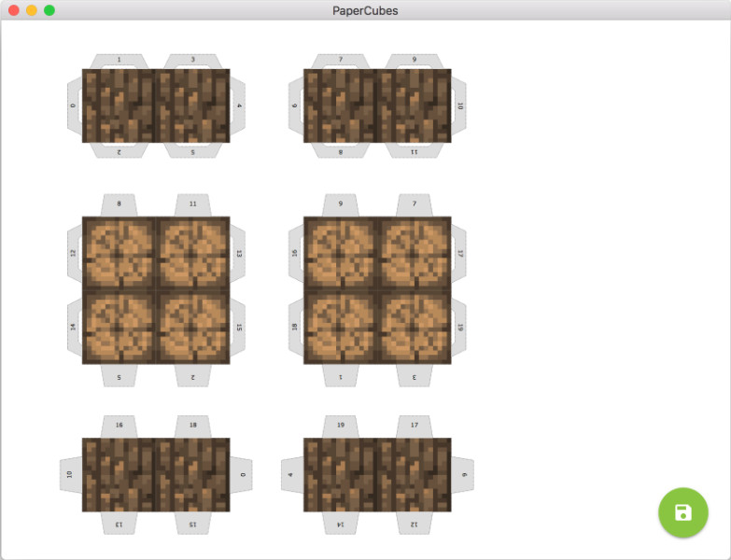Click glue tab 18 on the right log-end piece's side
Viewport: 731px width, 560px height.
pyautogui.click(x=296, y=327)
